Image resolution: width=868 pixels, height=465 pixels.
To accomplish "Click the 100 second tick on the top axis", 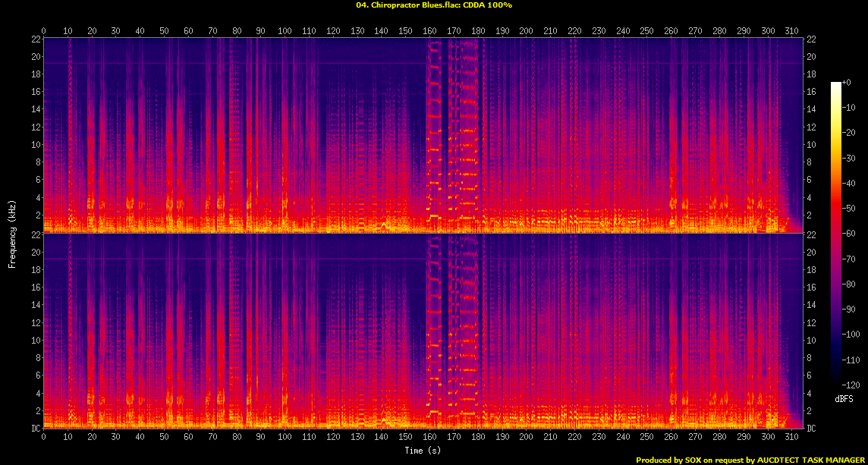I will pos(285,30).
